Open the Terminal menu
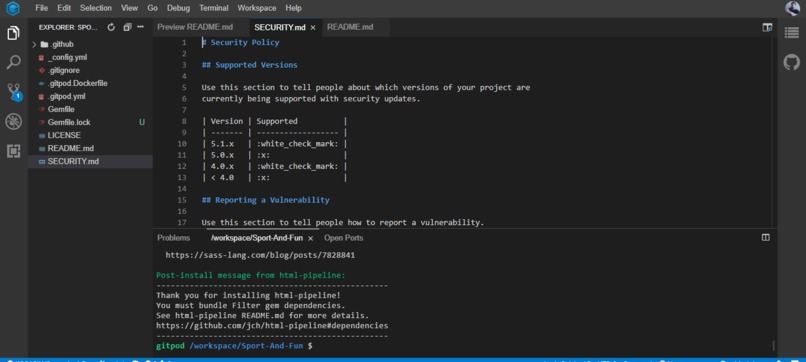 tap(214, 8)
